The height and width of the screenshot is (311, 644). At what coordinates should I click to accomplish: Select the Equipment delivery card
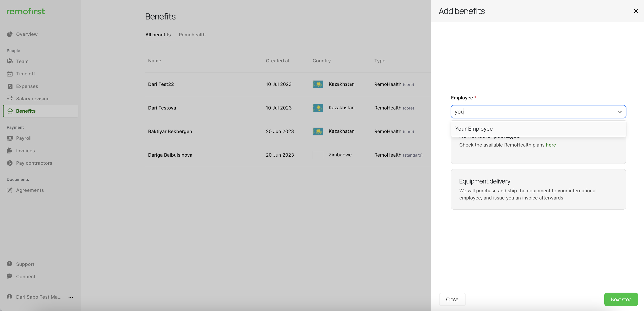538,189
